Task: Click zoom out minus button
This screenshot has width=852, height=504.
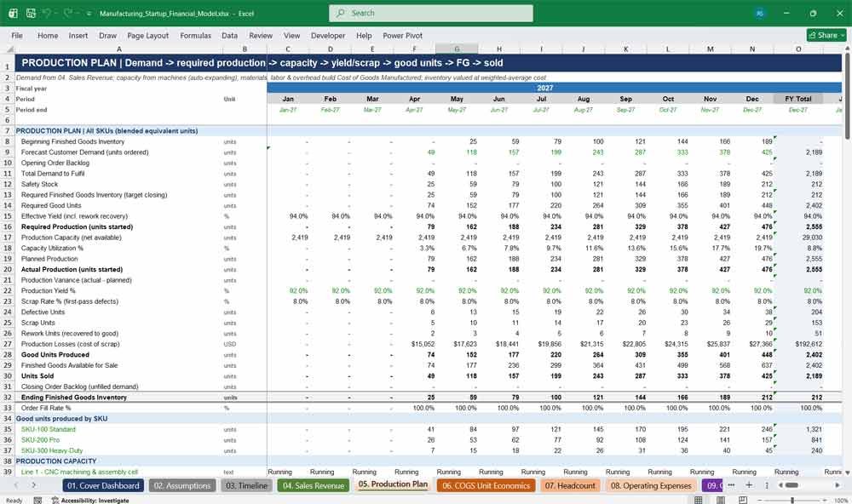Action: 760,500
